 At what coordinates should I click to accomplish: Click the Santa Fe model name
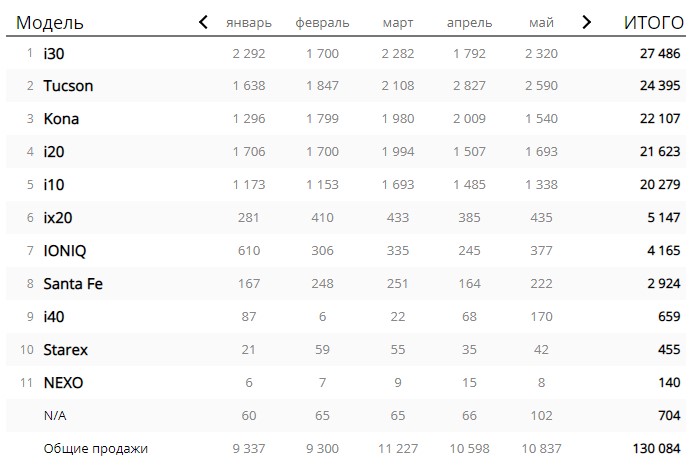click(73, 284)
